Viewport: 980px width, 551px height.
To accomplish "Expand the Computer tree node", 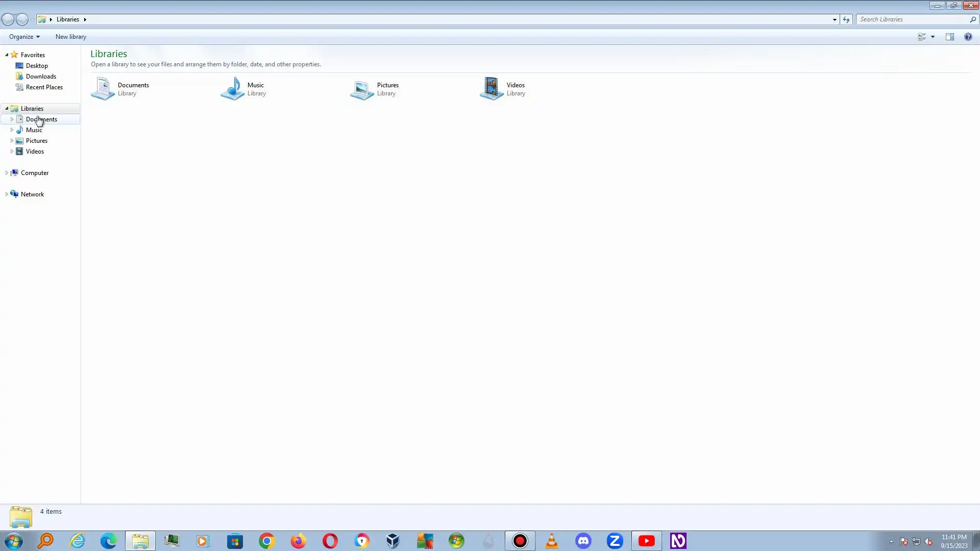I will point(7,173).
